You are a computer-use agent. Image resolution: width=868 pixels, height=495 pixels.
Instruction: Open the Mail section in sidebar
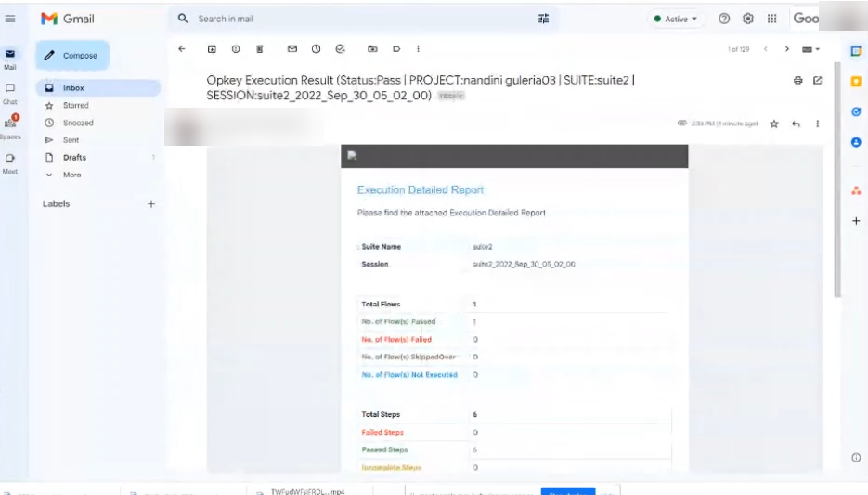pos(10,59)
